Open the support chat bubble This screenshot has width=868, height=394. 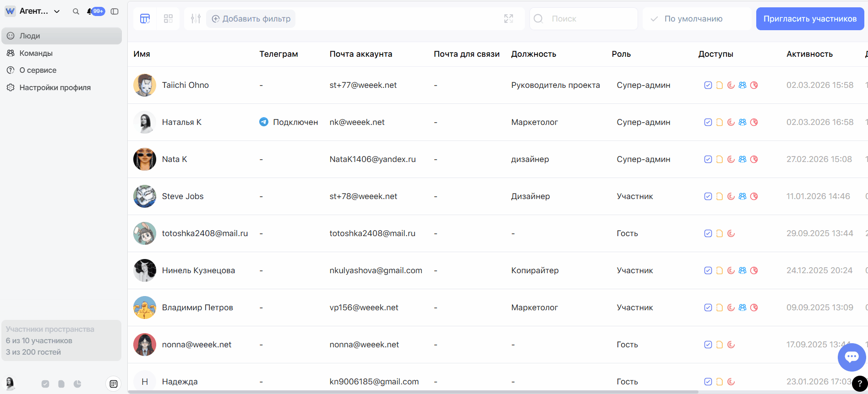[852, 357]
